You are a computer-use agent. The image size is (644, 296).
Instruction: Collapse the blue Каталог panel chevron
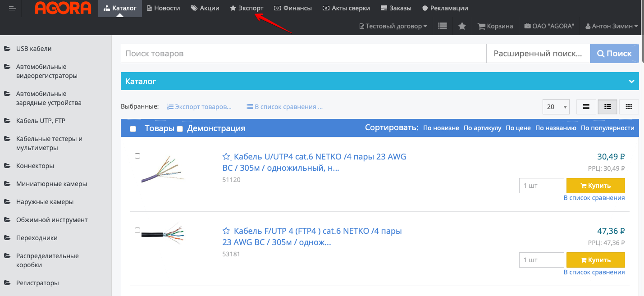click(x=631, y=82)
